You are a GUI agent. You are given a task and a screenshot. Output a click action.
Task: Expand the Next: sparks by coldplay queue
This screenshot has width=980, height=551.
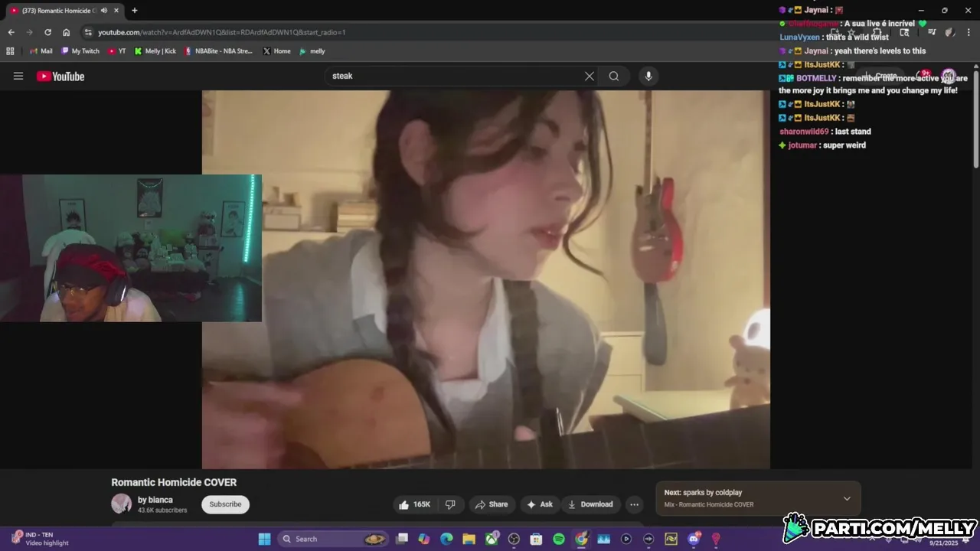pos(847,498)
